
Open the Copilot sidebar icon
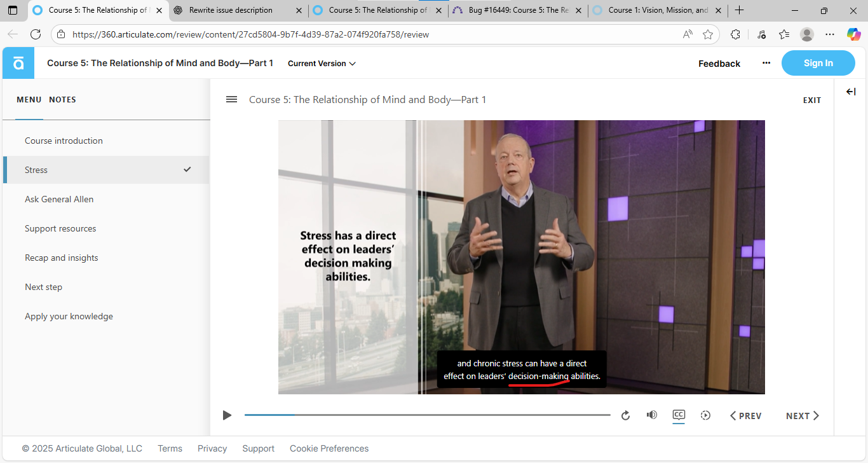(x=853, y=34)
